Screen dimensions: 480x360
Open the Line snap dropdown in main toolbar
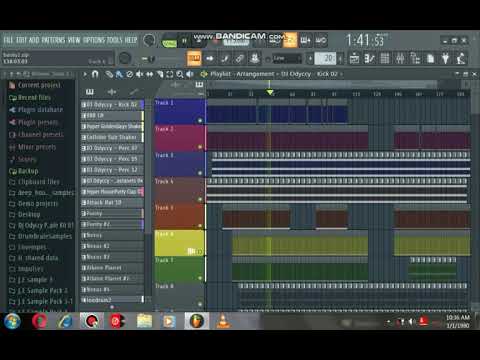(287, 59)
